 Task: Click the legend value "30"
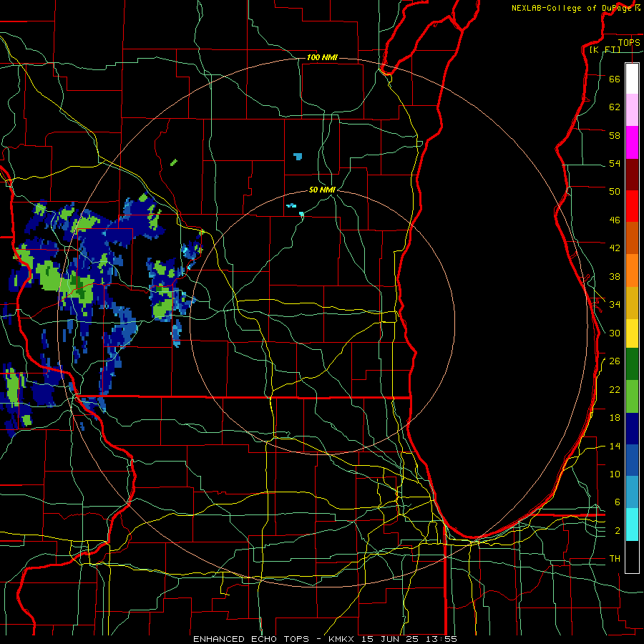click(x=615, y=333)
